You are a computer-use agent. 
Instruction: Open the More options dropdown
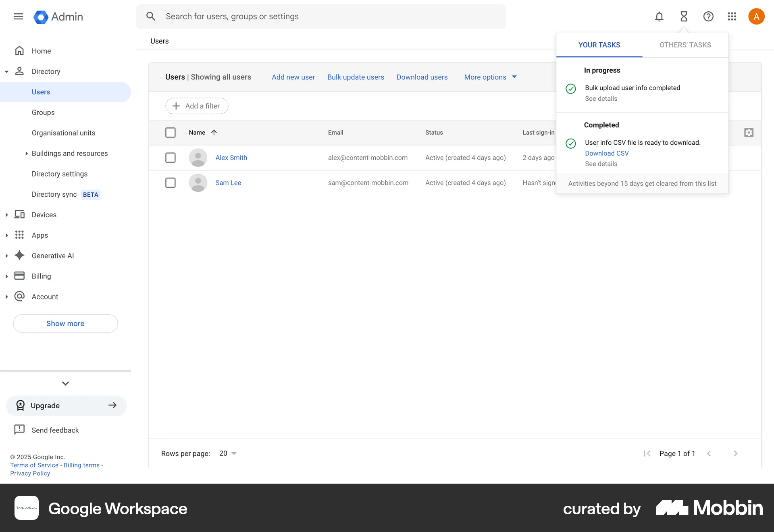click(490, 77)
